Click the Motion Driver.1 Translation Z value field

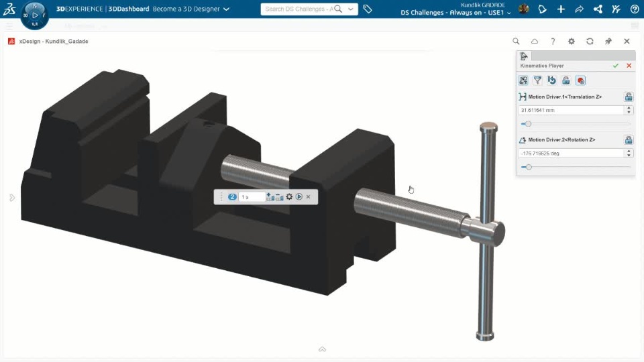(x=572, y=110)
